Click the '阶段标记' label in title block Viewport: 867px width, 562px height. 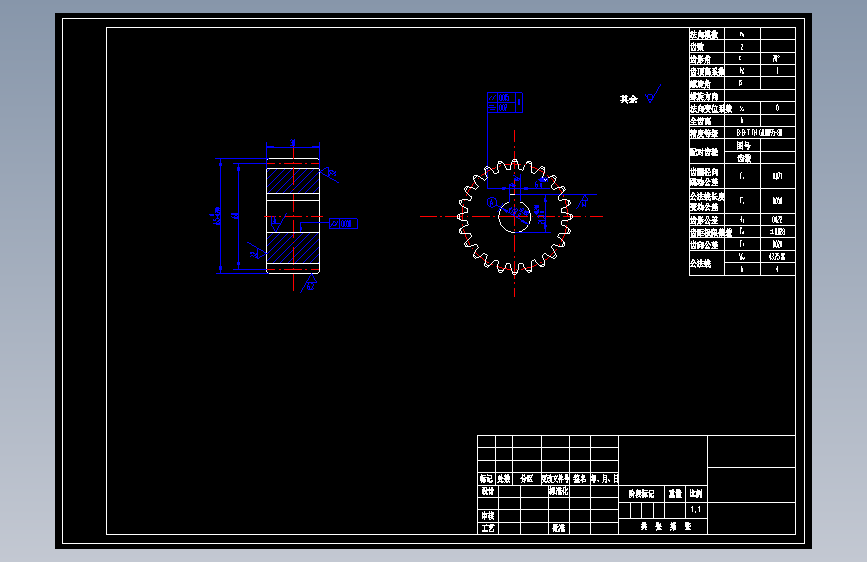641,493
